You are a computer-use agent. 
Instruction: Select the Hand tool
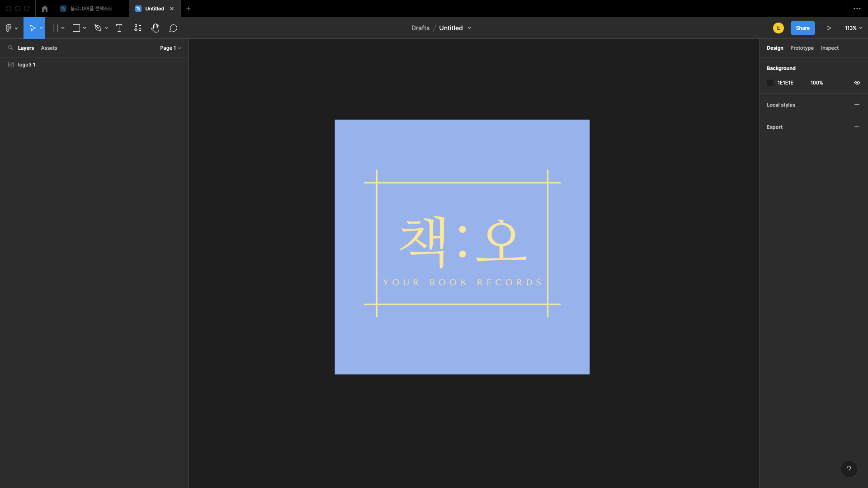click(155, 28)
